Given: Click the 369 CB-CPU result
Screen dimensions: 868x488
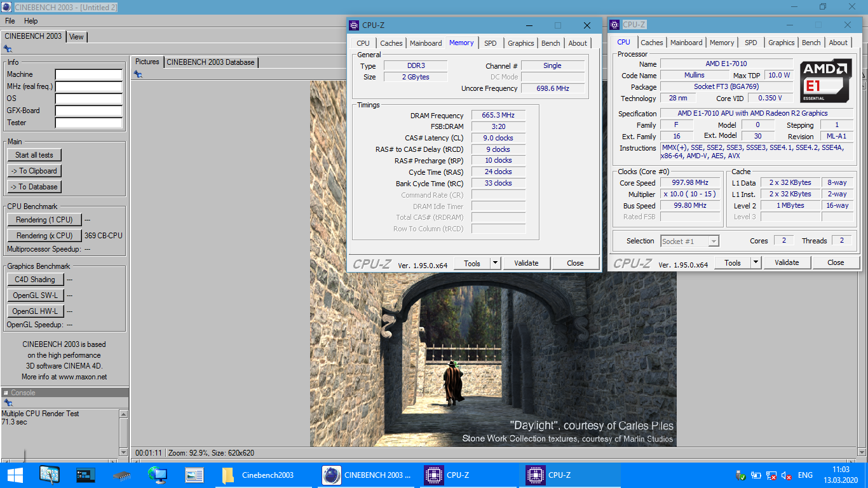Looking at the screenshot, I should click(104, 236).
